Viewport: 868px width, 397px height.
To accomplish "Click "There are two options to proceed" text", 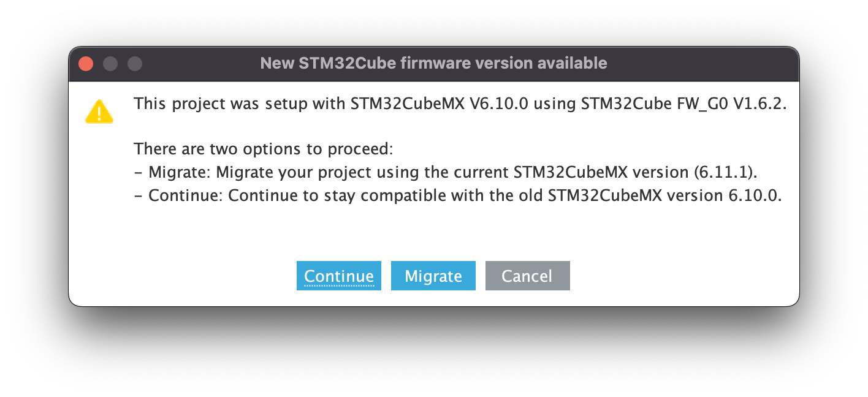I will tap(263, 149).
